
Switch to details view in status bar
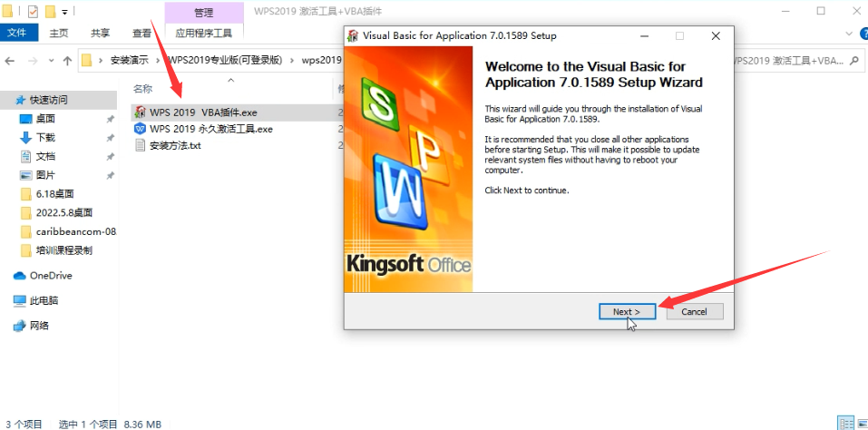pos(844,424)
